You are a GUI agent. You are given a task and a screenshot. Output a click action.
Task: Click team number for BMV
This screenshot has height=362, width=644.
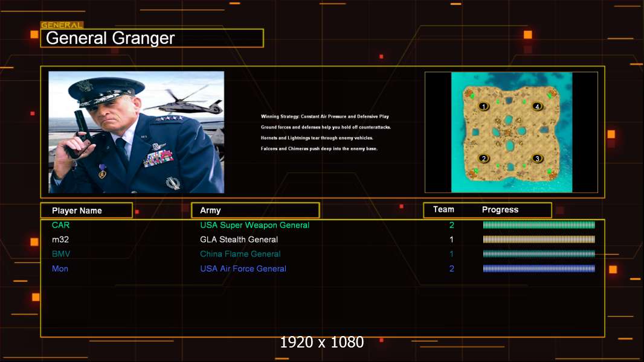pyautogui.click(x=452, y=254)
